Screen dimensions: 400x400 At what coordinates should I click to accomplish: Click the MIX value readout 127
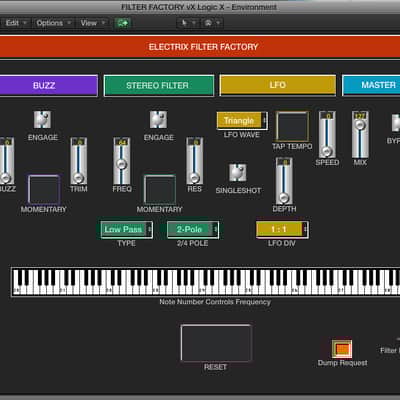[360, 116]
